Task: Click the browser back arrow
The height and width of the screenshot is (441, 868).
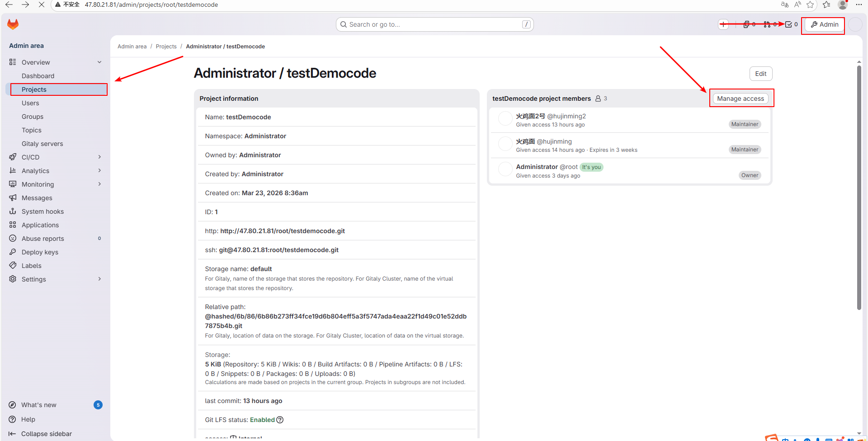Action: pyautogui.click(x=9, y=5)
